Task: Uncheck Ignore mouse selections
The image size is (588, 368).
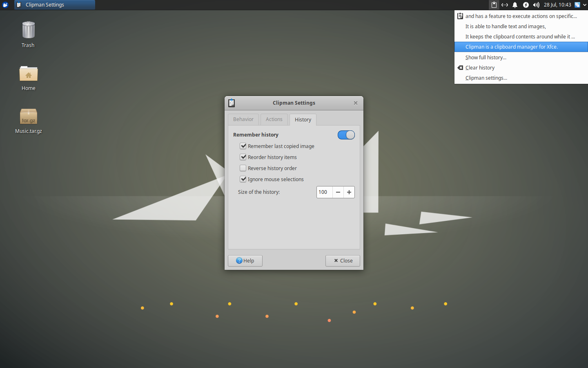Action: (243, 179)
